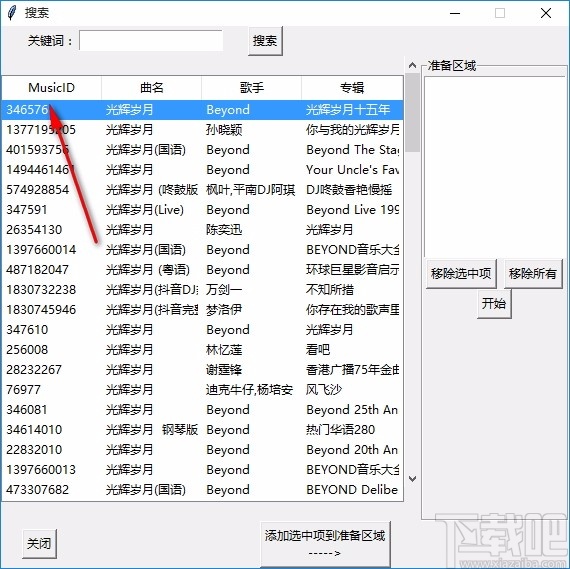Select row with MusicID 1377193205
This screenshot has height=569, width=570.
tap(202, 130)
